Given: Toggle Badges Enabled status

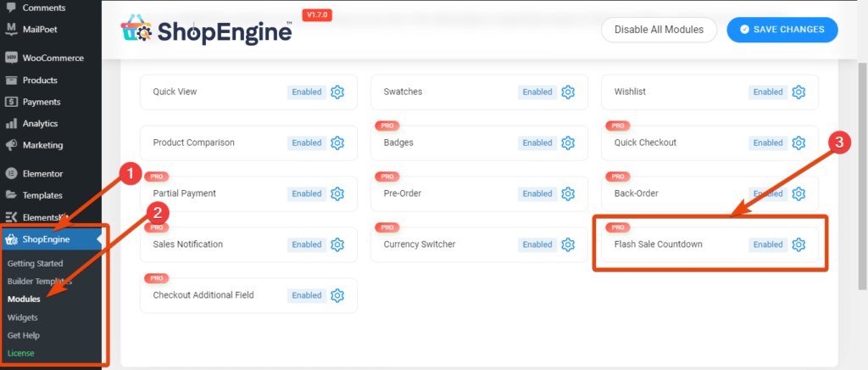Looking at the screenshot, I should 537,143.
